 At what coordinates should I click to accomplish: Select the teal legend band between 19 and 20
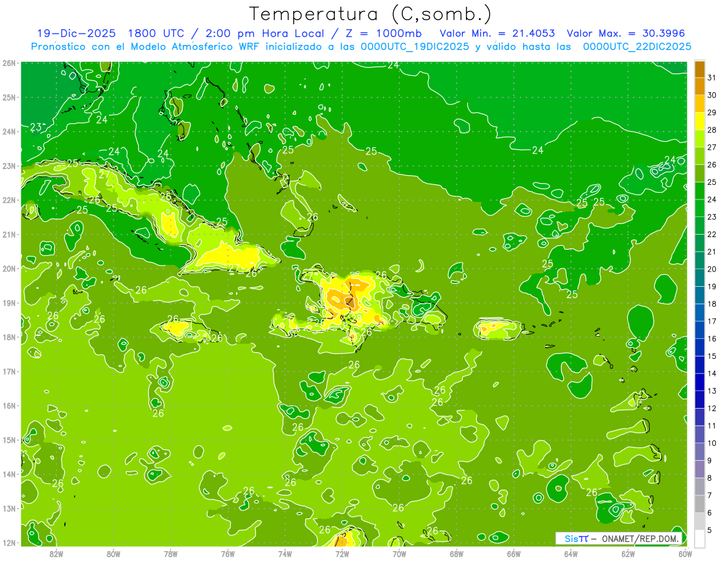tap(699, 278)
